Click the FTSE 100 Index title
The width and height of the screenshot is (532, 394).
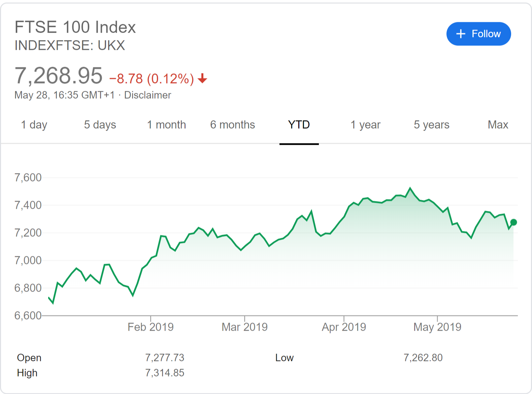(x=75, y=27)
